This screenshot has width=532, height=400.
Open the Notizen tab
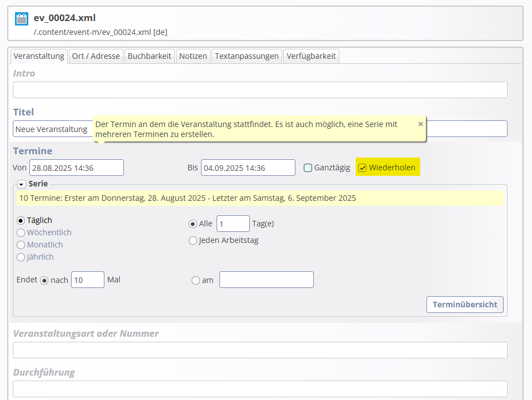click(193, 56)
